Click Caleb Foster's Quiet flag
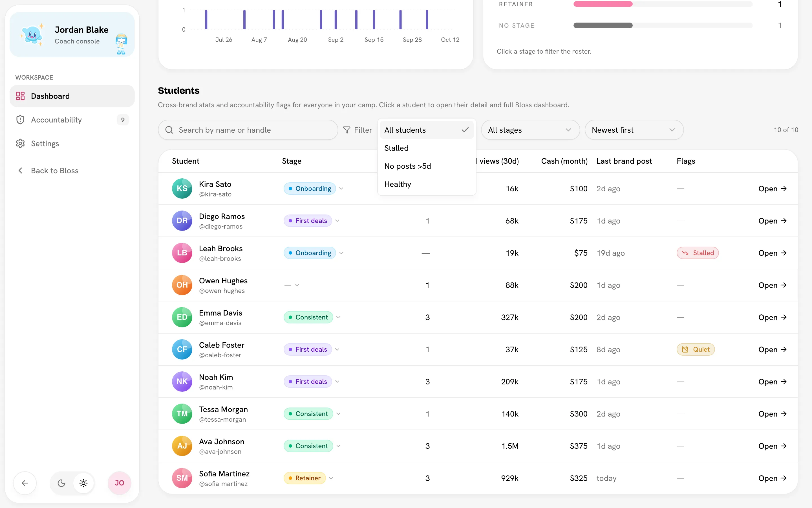 click(x=696, y=349)
